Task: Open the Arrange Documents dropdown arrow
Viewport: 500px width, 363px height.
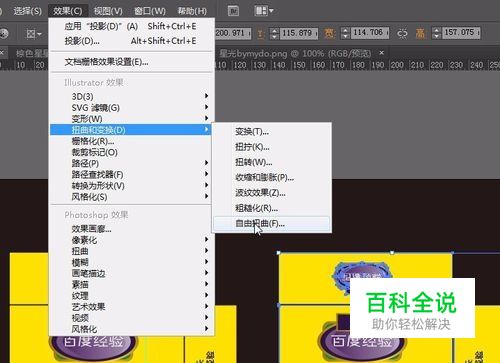Action: pyautogui.click(x=271, y=11)
